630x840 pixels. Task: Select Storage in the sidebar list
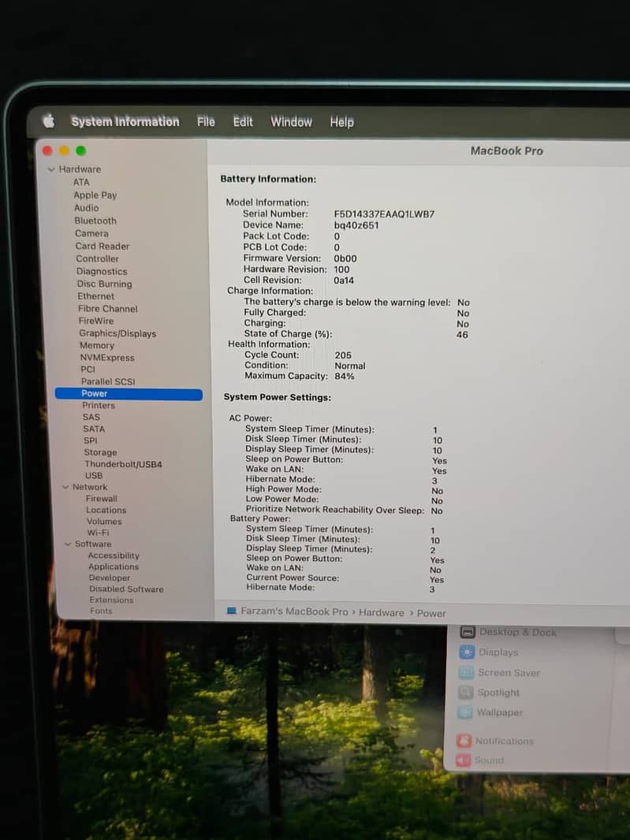100,452
